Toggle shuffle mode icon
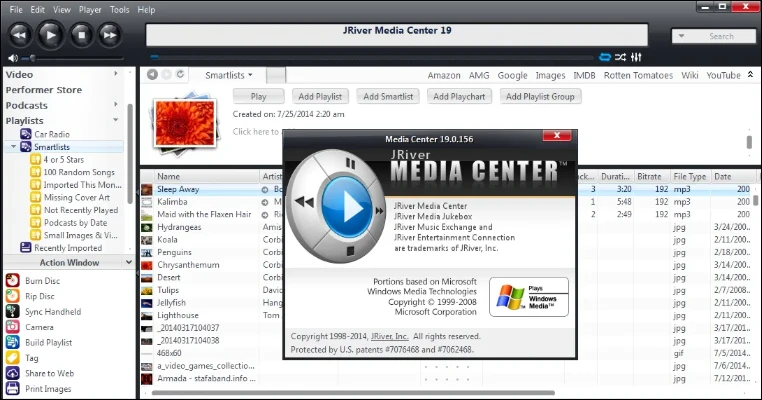The width and height of the screenshot is (762, 400). [x=620, y=57]
